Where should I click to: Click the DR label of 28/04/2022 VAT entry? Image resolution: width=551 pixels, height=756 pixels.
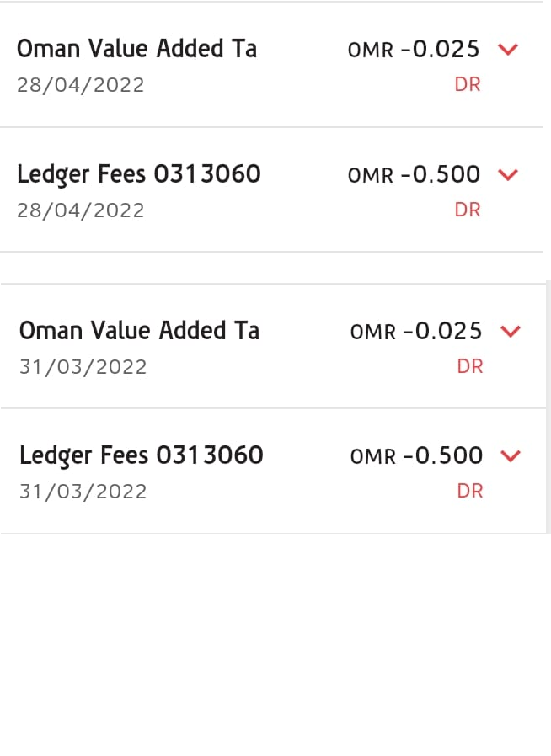click(468, 84)
